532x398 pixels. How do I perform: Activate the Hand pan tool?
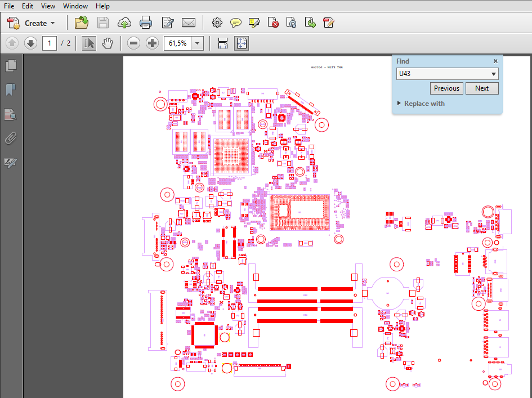point(108,43)
